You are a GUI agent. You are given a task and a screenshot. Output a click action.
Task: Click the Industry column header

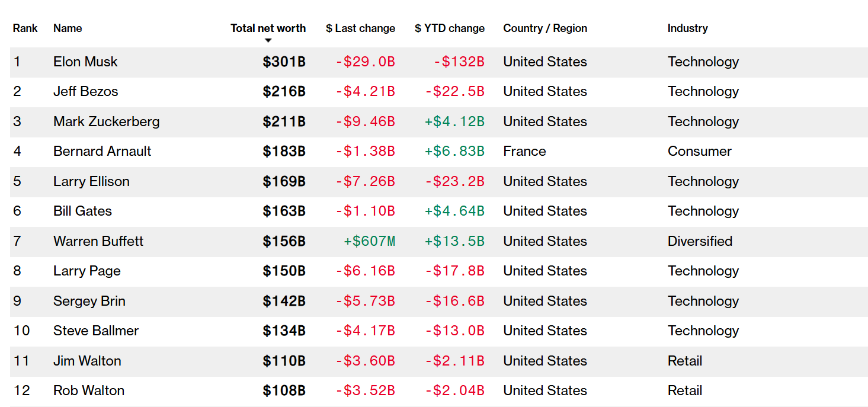click(x=687, y=28)
